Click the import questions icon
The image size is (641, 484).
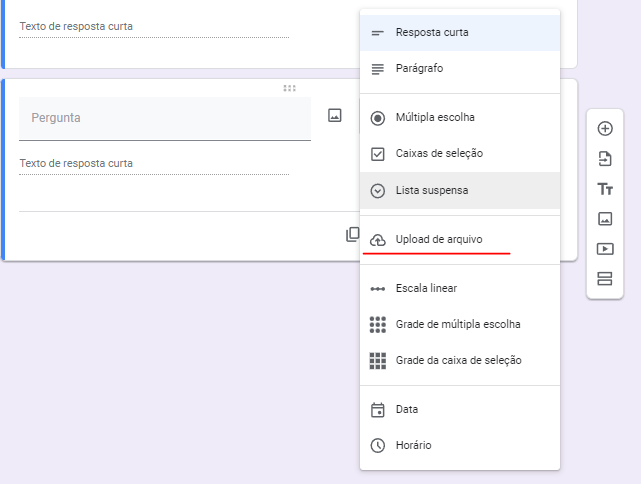coord(605,158)
